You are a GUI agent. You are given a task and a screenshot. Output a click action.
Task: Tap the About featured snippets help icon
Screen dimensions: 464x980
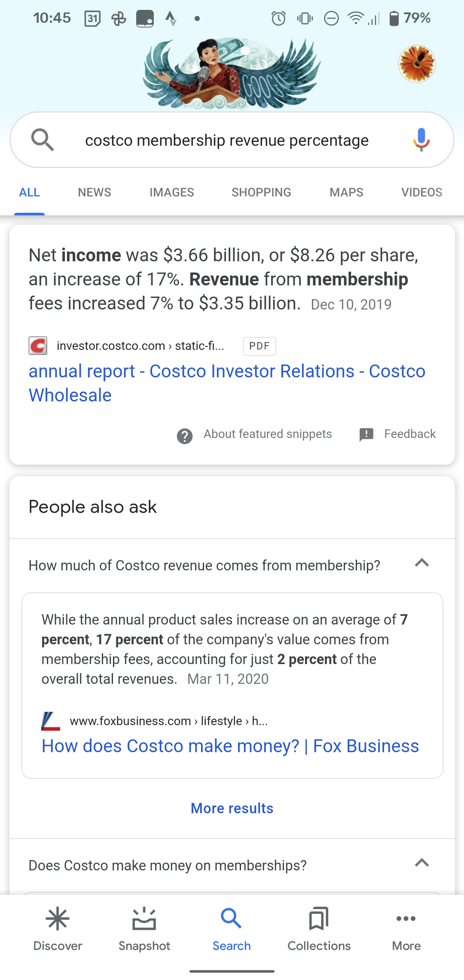click(x=185, y=435)
